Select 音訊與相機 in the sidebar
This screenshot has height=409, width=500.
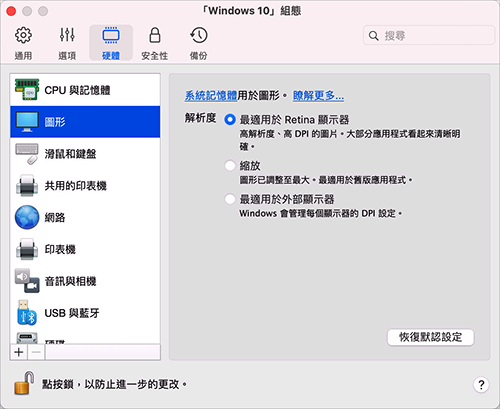click(x=85, y=281)
